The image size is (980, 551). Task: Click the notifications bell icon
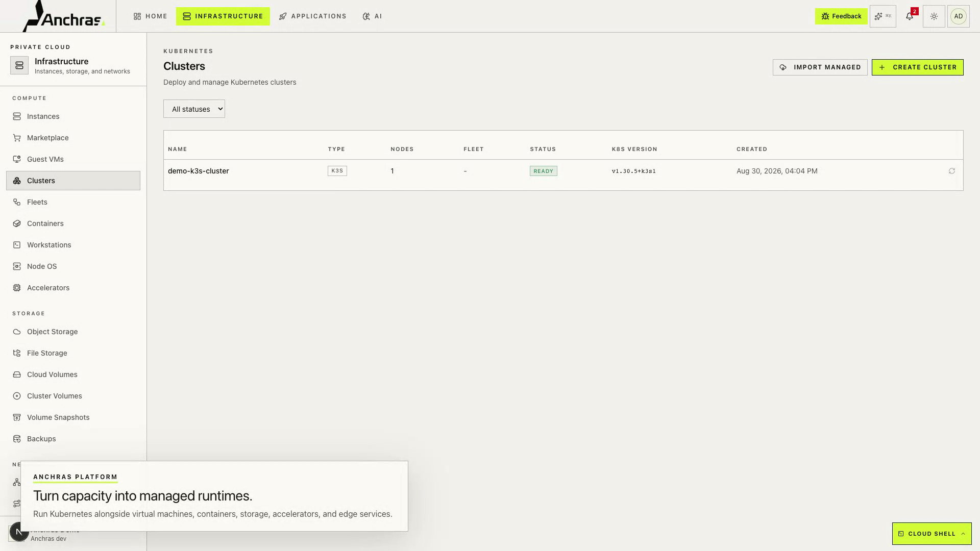pyautogui.click(x=910, y=16)
